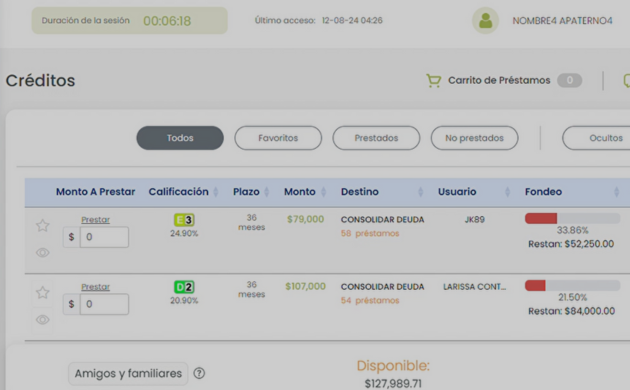Viewport: 630px width, 390px height.
Task: Sort table by Monto column
Action: coord(323,192)
